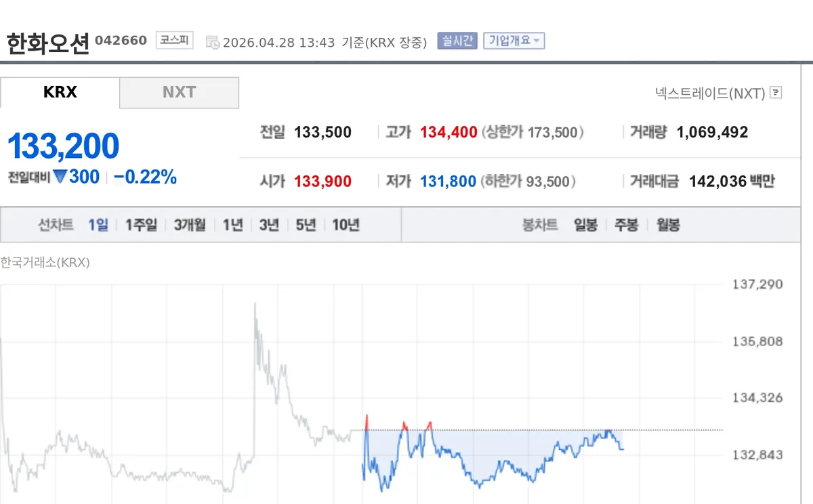Expand the 기업개요 dropdown

(514, 41)
